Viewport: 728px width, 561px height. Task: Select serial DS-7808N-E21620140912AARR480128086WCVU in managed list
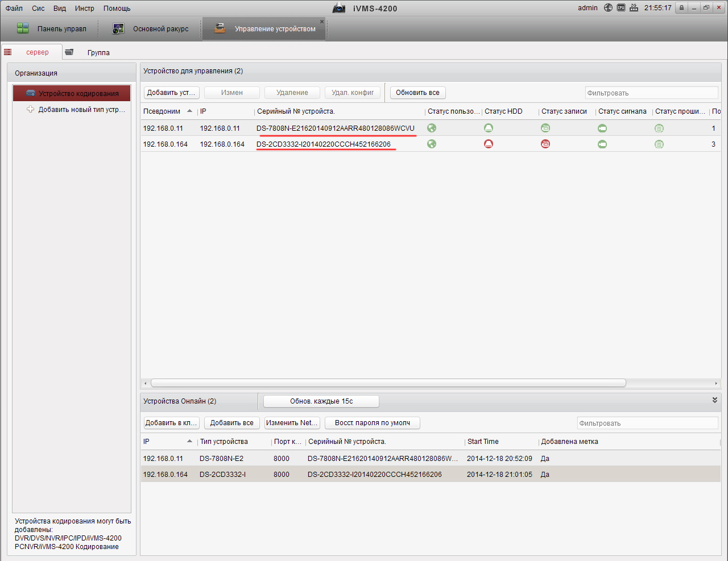pyautogui.click(x=336, y=128)
